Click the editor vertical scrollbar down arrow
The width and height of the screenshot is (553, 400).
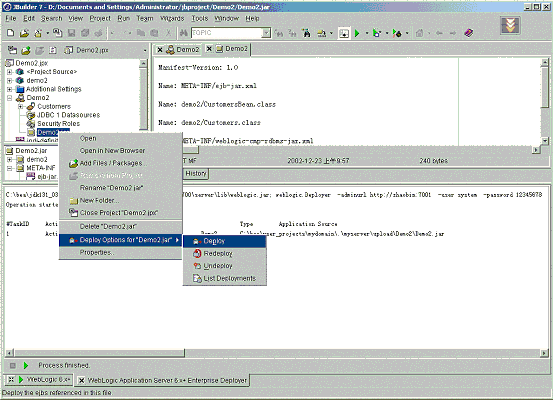pos(545,141)
